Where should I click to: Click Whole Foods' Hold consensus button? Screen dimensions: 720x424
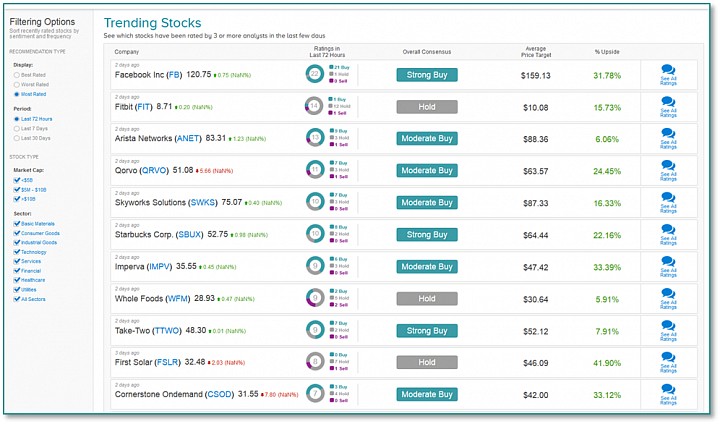[427, 299]
